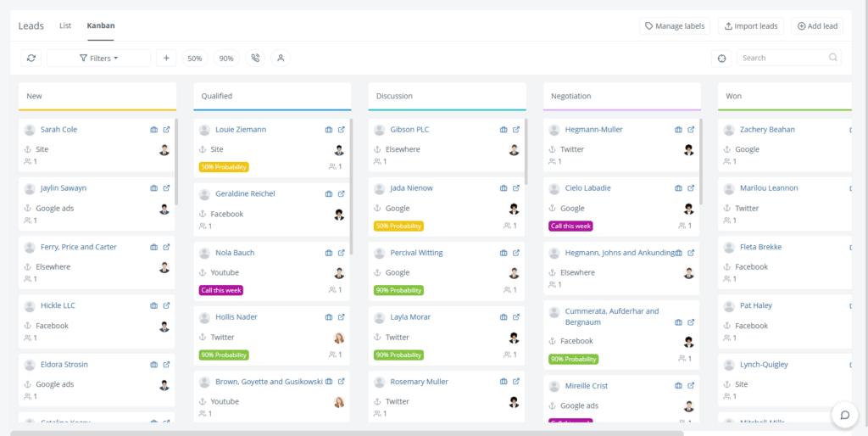Viewport: 868px width, 436px height.
Task: Click external link icon on Hegmann-Muller card
Action: point(692,130)
